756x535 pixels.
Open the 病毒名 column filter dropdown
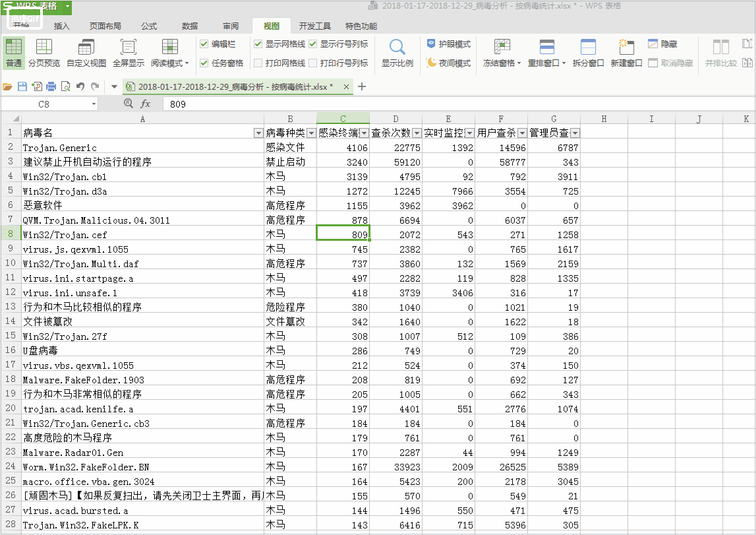click(258, 133)
